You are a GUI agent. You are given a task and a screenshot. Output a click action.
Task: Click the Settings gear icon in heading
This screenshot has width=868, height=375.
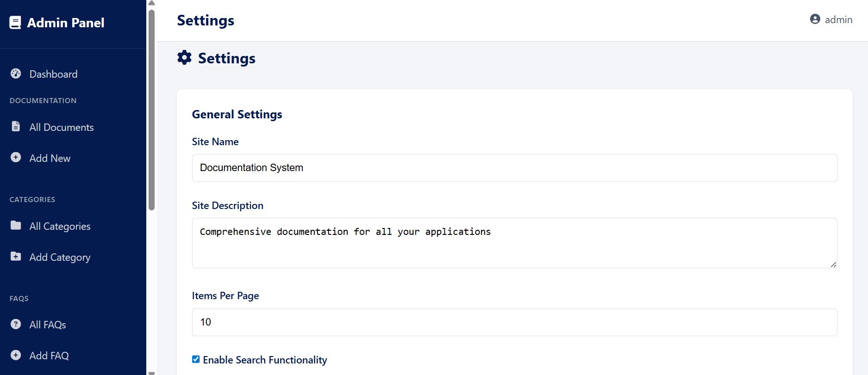click(x=184, y=58)
